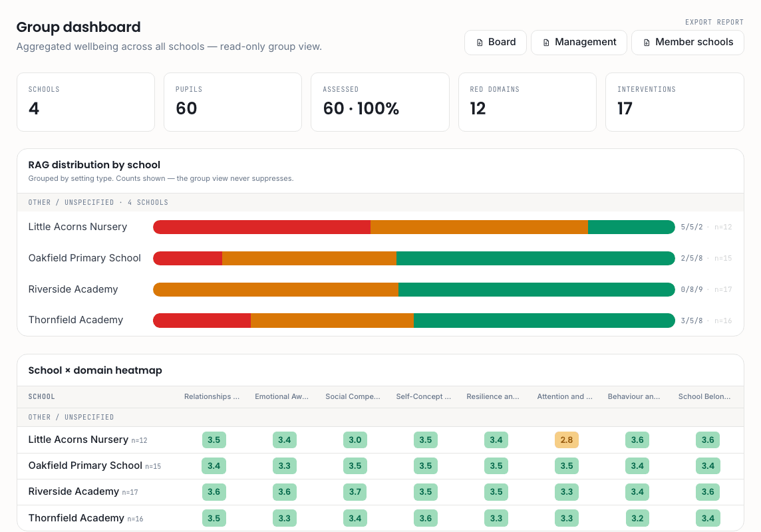This screenshot has width=761, height=532.
Task: Export the Management report
Action: 579,43
